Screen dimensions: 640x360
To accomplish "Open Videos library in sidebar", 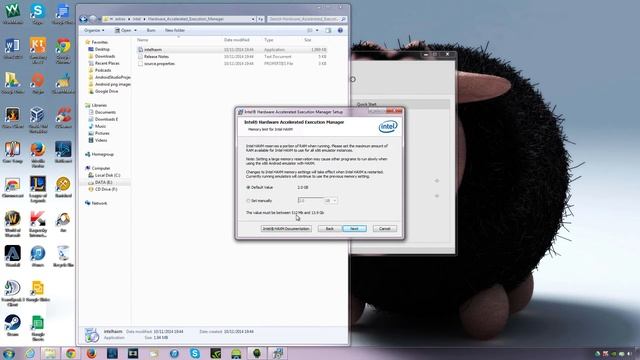I will click(101, 140).
